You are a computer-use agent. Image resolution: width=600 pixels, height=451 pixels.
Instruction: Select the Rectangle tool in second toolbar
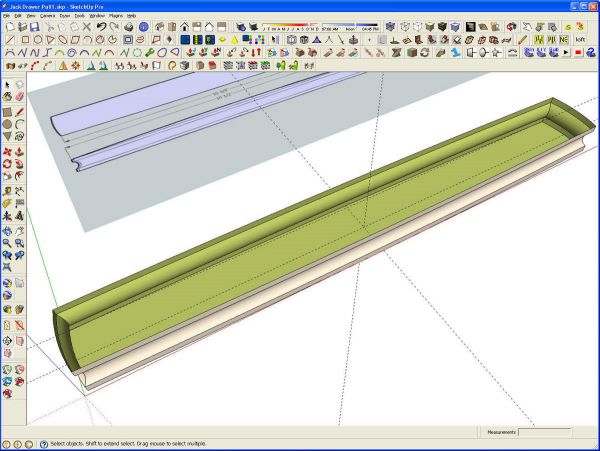click(25, 39)
